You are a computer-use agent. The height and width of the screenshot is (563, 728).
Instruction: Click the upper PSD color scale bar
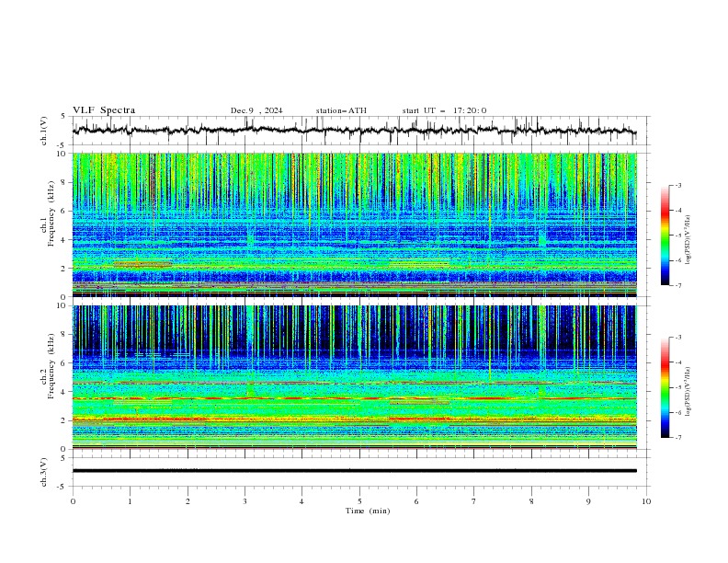[x=665, y=236]
